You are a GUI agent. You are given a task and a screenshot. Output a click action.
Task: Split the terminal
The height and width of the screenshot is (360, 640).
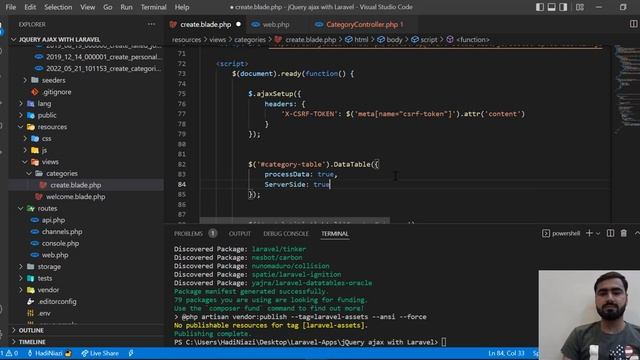point(610,233)
